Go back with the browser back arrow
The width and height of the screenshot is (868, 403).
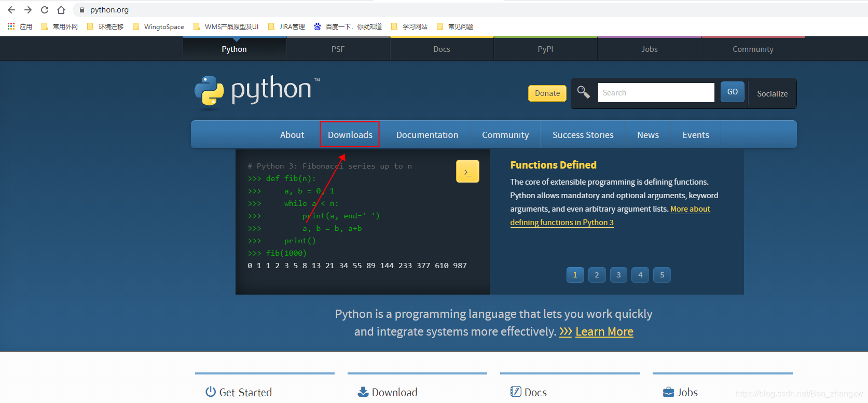(11, 10)
